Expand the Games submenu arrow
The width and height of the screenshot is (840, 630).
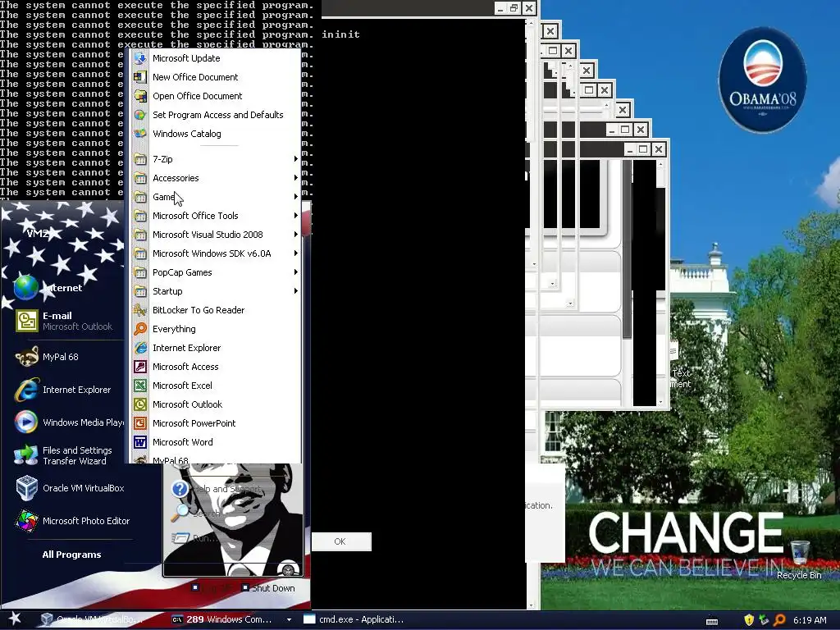point(295,197)
